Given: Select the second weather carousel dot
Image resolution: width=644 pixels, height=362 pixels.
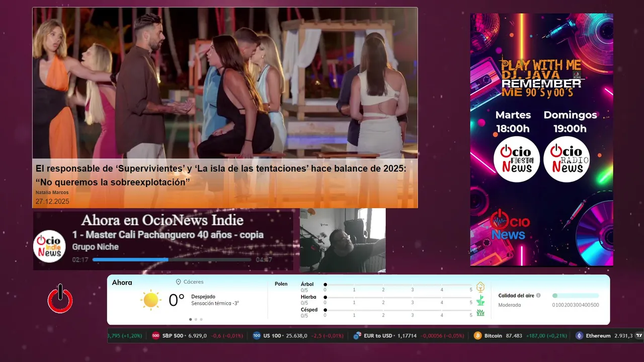Looking at the screenshot, I should (x=196, y=319).
